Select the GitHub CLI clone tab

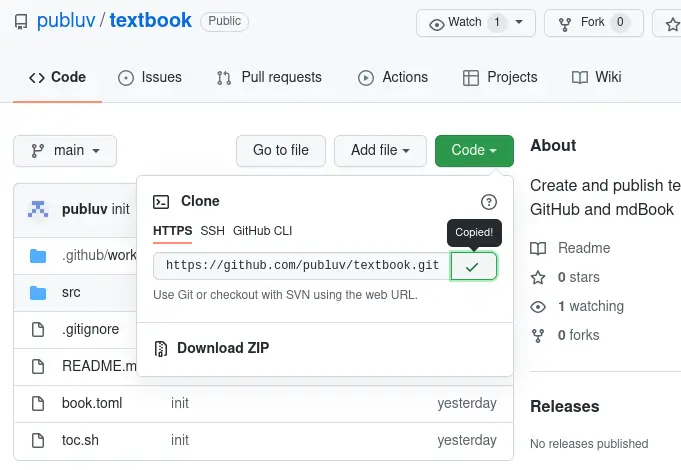(262, 231)
